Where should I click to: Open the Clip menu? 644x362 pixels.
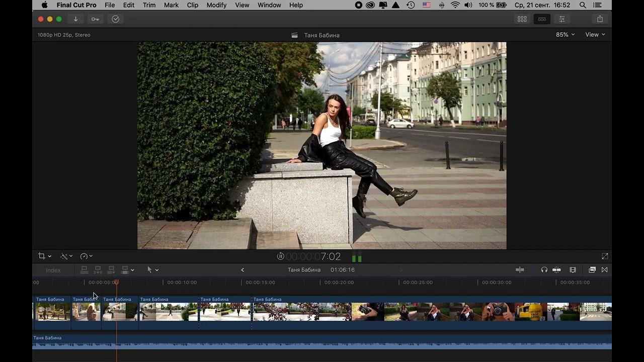(x=192, y=5)
